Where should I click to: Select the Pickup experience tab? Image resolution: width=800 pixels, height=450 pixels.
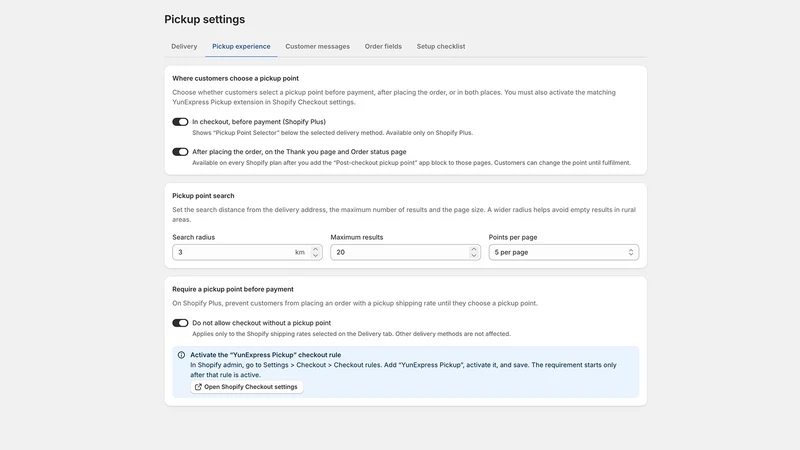tap(241, 46)
